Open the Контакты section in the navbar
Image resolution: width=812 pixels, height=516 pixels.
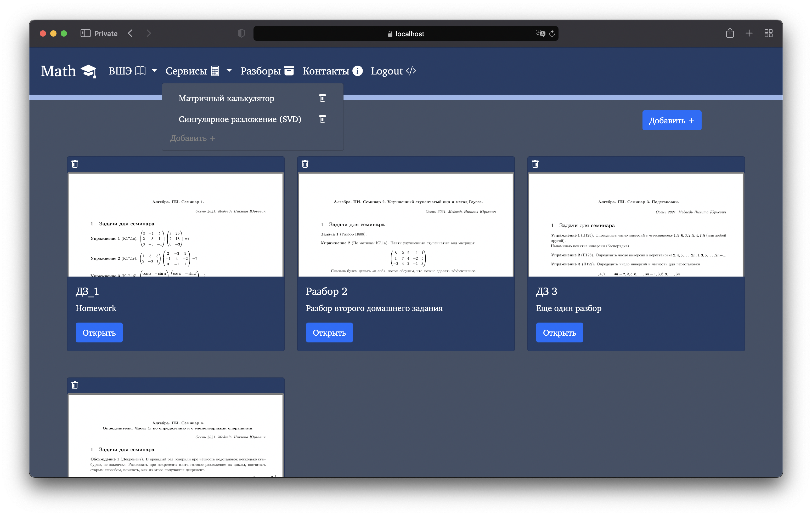pos(326,71)
